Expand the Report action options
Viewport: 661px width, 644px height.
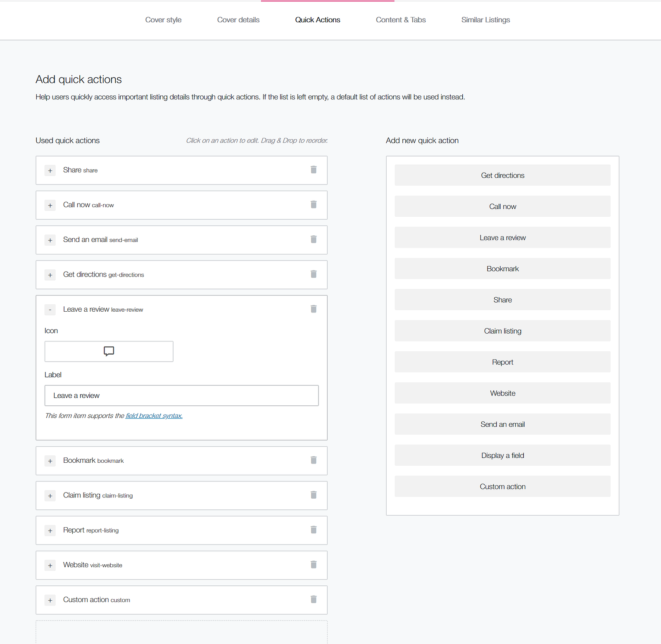[x=50, y=530]
